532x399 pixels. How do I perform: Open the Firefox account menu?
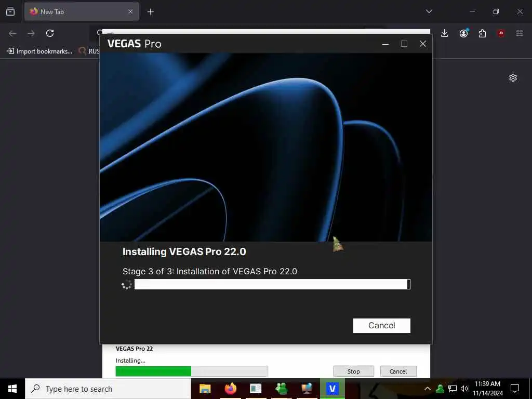click(x=463, y=33)
